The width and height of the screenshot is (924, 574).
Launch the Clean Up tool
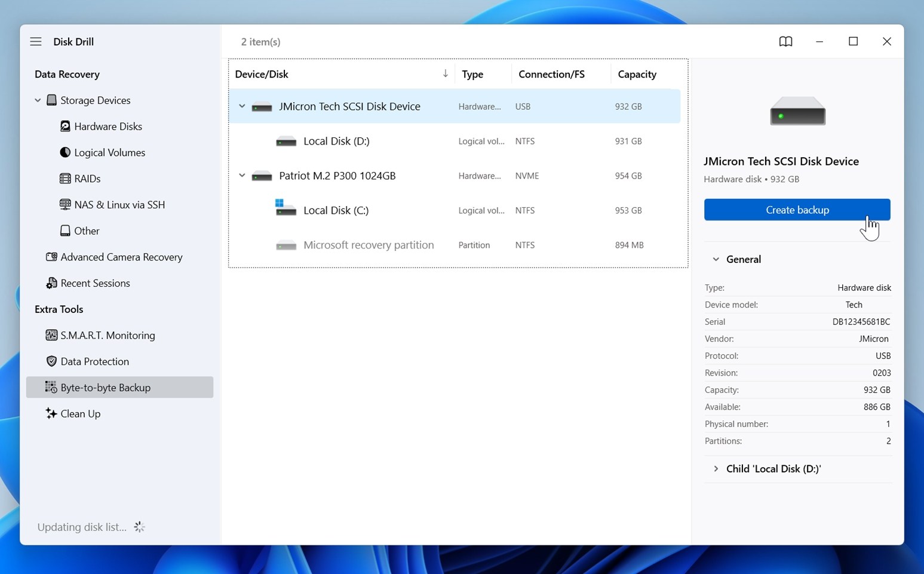80,414
